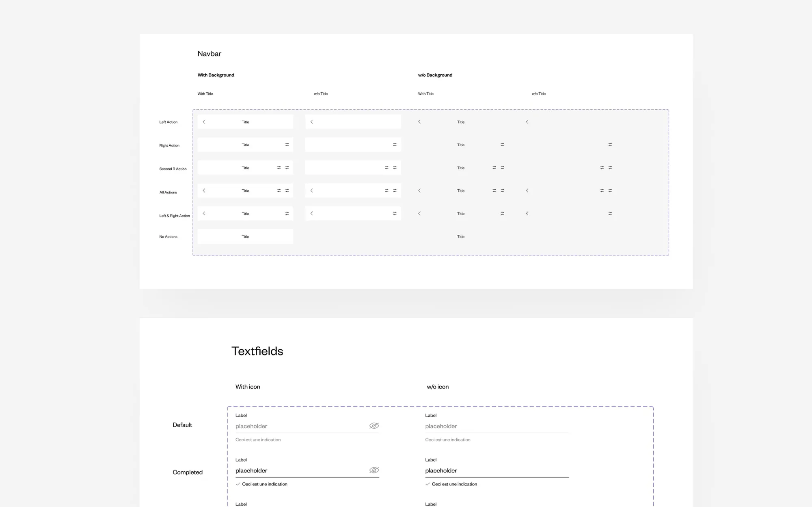Click rightmost filter icon, Second R Action background untitled navbar
The width and height of the screenshot is (812, 507).
[x=395, y=168]
